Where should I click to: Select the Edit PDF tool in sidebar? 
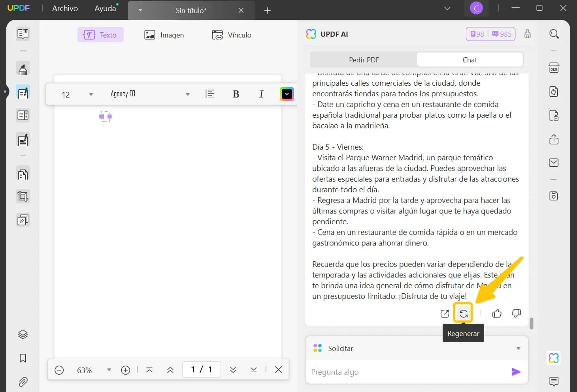pos(23,92)
